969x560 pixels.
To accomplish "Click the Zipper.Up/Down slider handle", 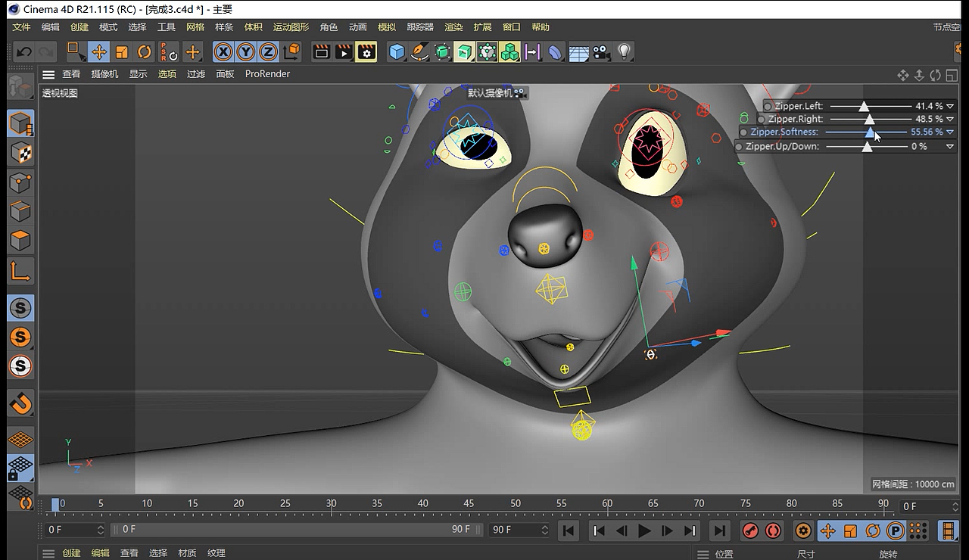I will (868, 147).
